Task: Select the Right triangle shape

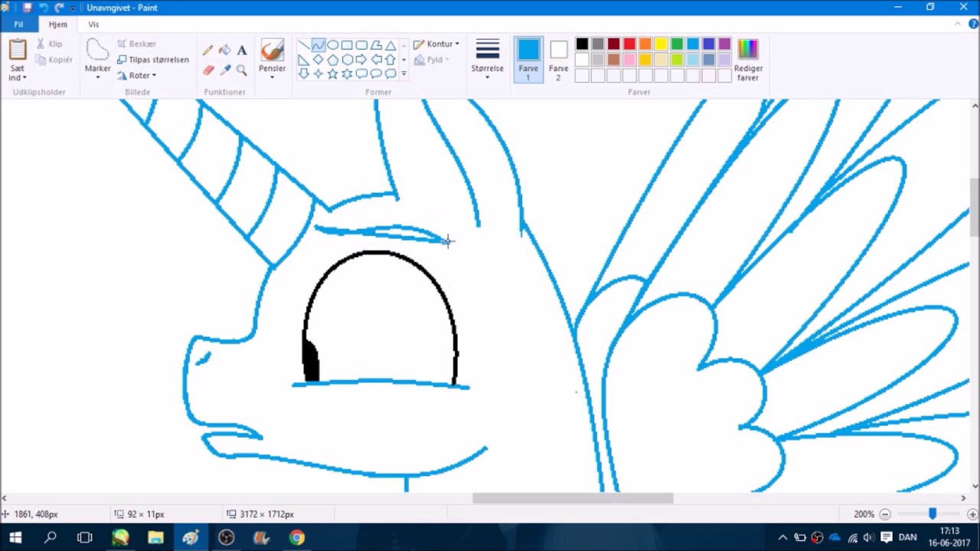Action: point(303,60)
